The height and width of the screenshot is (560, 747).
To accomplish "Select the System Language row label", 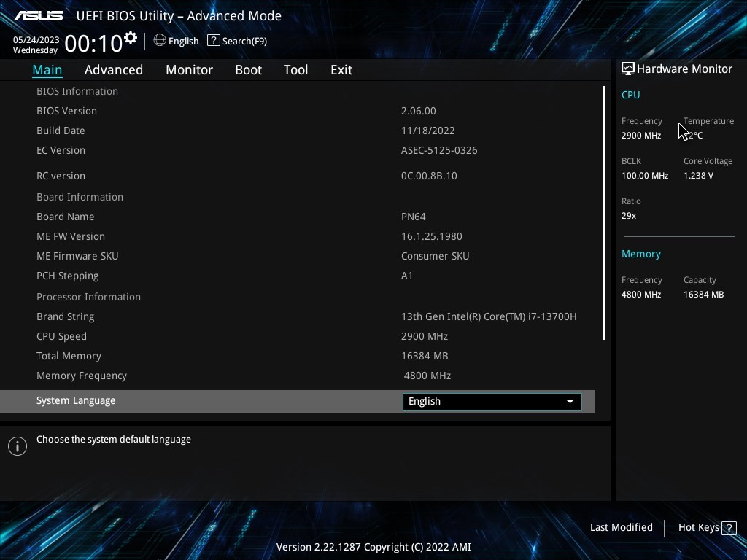I will click(x=76, y=401).
